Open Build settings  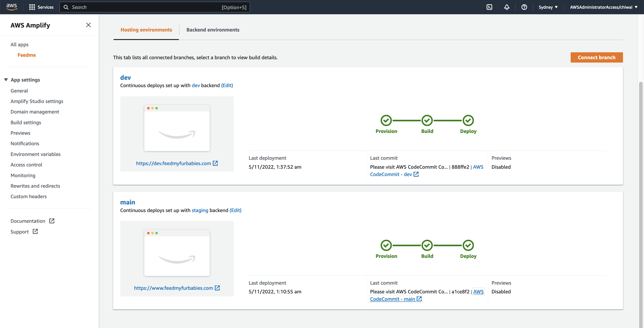(x=26, y=122)
